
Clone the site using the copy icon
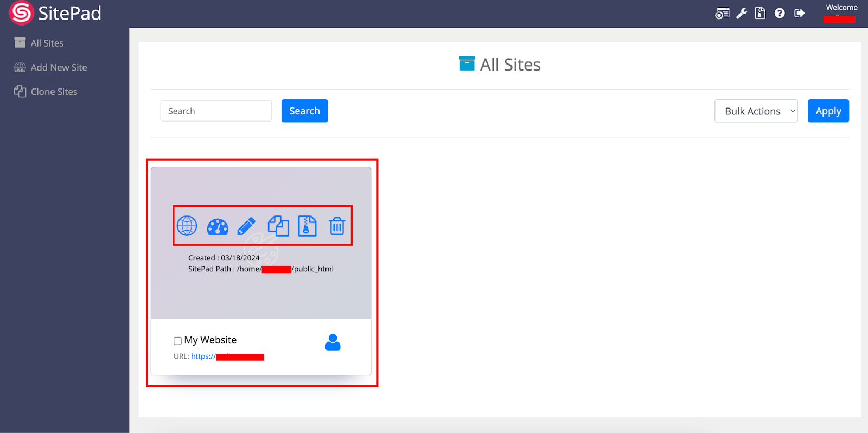pyautogui.click(x=278, y=226)
